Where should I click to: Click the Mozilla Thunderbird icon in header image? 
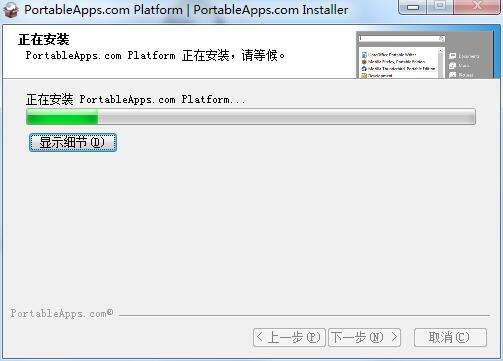364,68
